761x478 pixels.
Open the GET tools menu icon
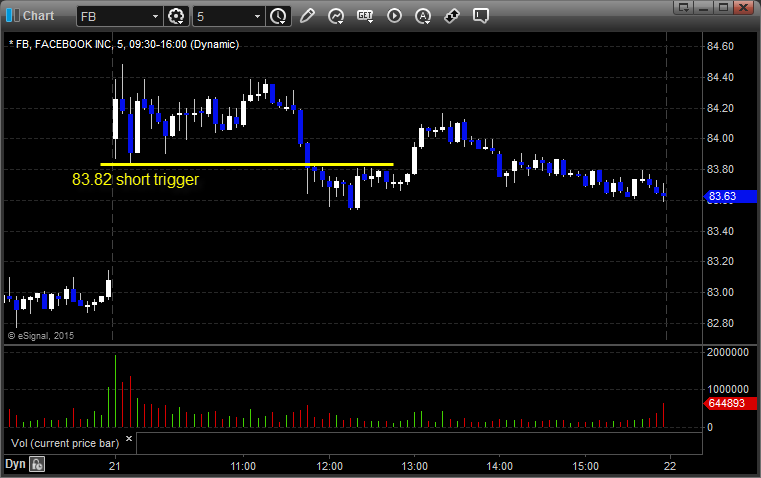coord(365,16)
